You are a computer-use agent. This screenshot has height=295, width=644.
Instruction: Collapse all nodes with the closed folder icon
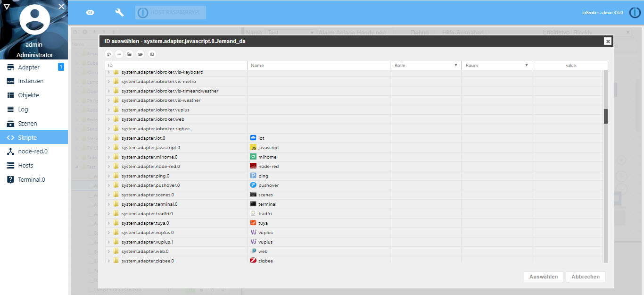tap(129, 54)
